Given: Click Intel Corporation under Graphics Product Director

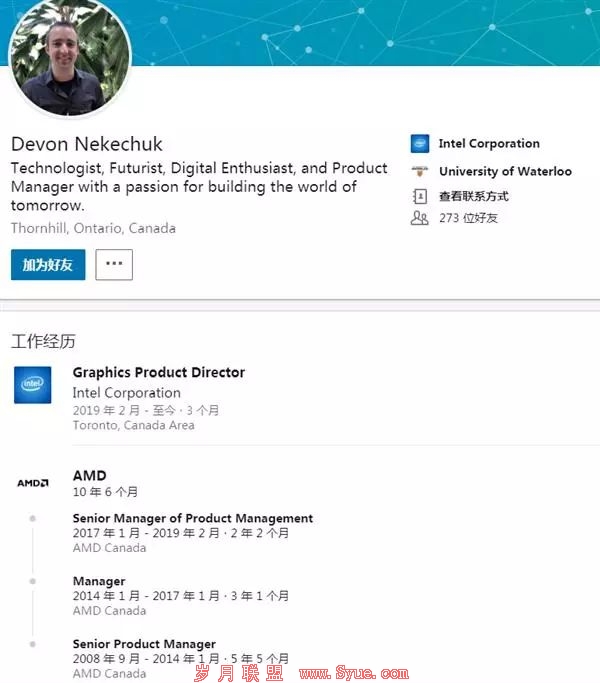Looking at the screenshot, I should (x=126, y=393).
